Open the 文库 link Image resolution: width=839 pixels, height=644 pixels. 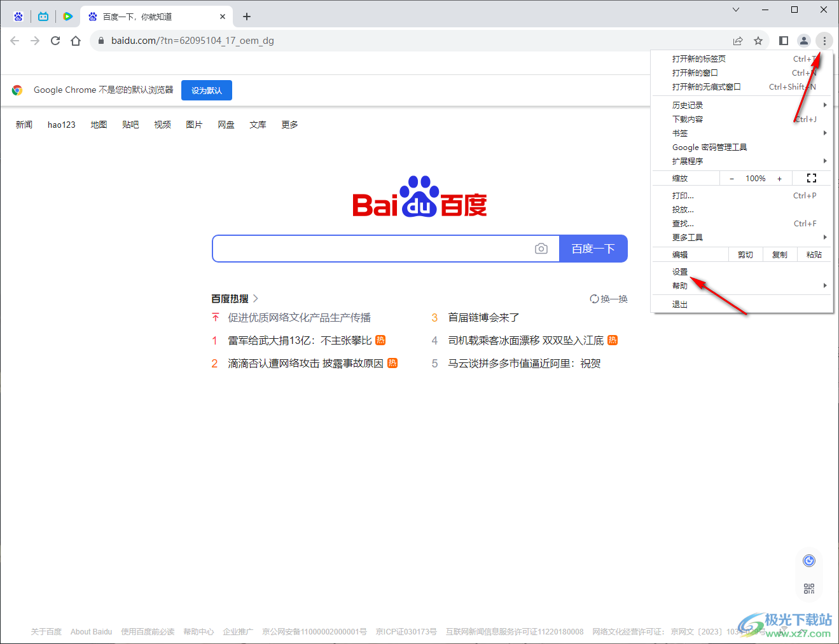click(258, 125)
